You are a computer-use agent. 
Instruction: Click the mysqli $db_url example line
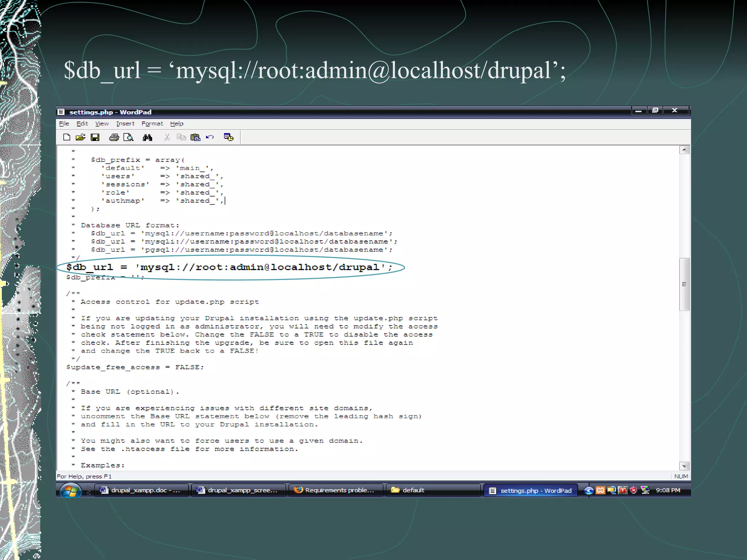pos(244,242)
